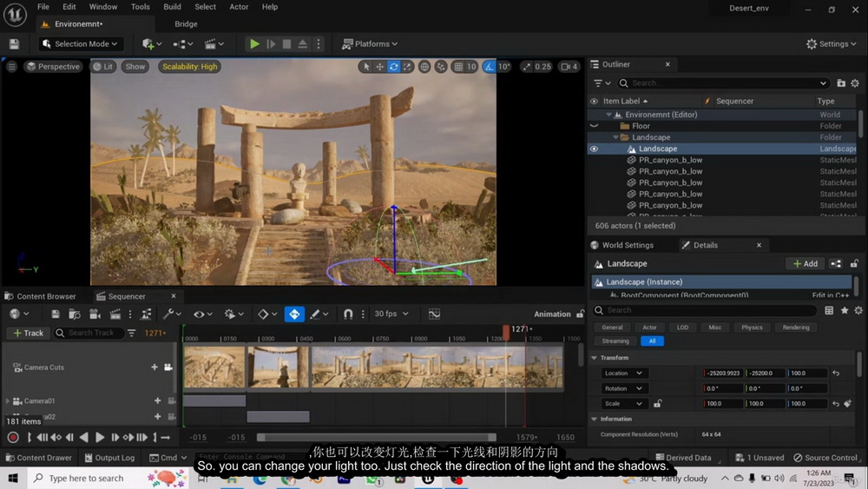Select the All filter in Details
This screenshot has width=868, height=489.
point(652,341)
